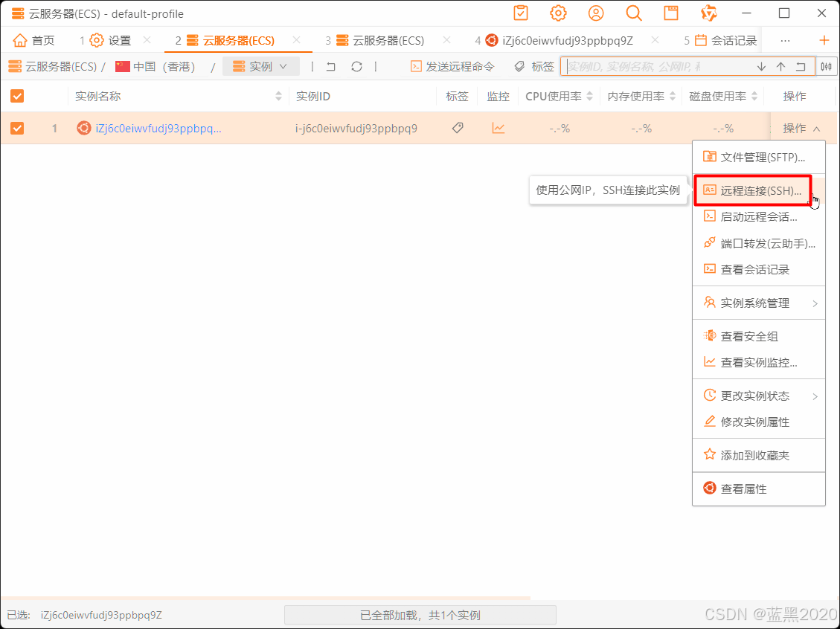Select 启动远程会话... menu item
Image resolution: width=840 pixels, height=629 pixels.
759,217
